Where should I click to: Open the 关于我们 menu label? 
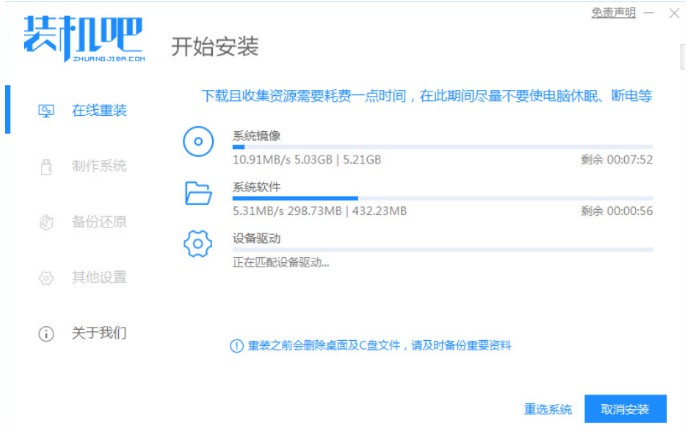coord(99,333)
